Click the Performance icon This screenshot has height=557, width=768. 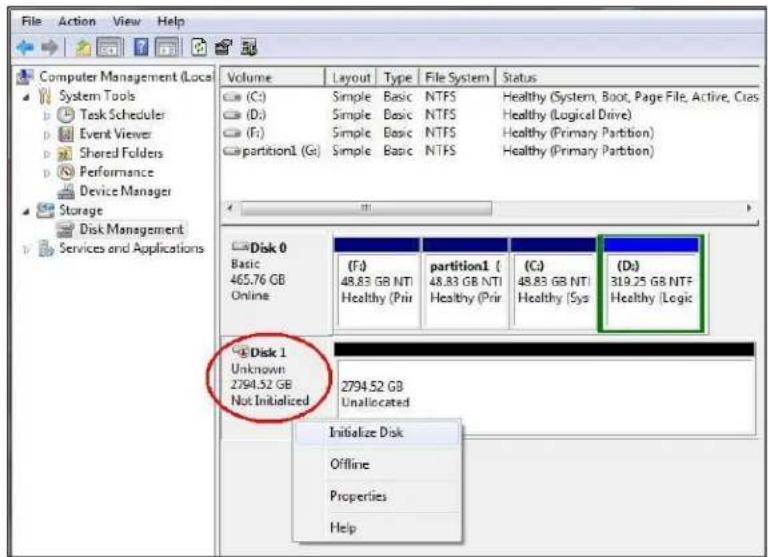66,172
